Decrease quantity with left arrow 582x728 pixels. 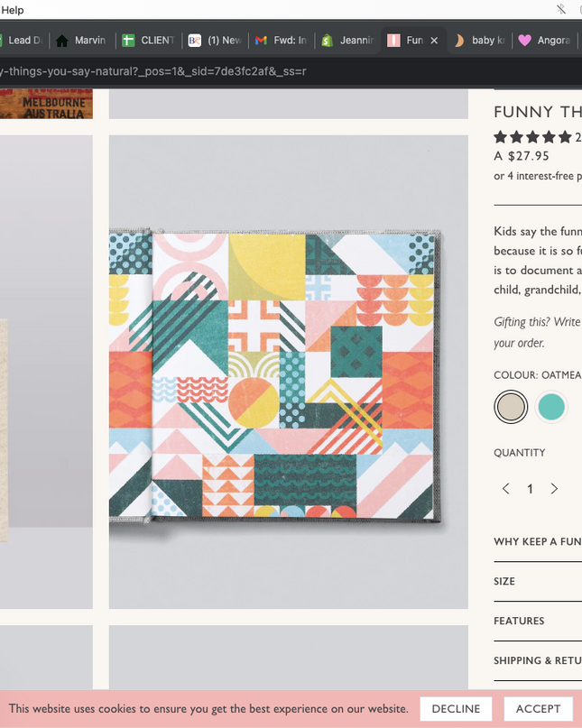(506, 488)
